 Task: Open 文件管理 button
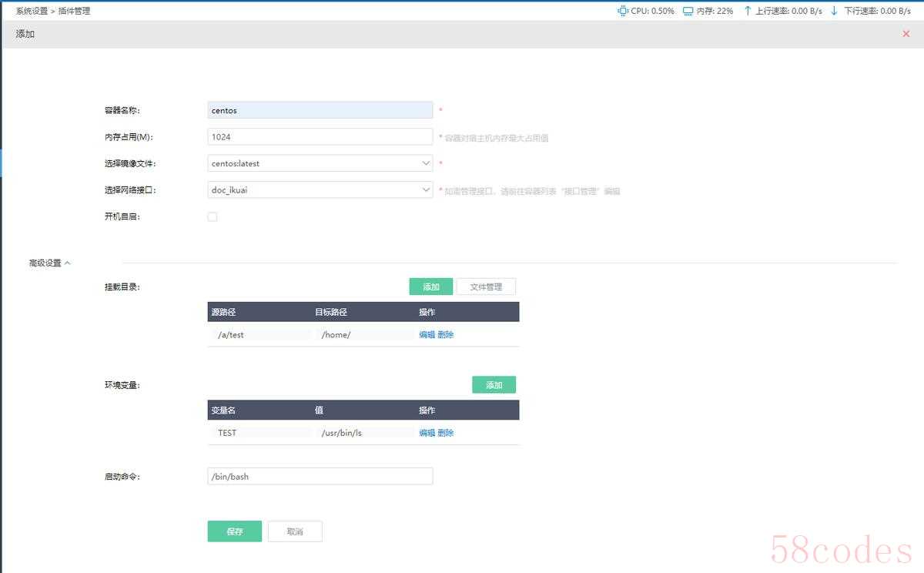point(486,286)
